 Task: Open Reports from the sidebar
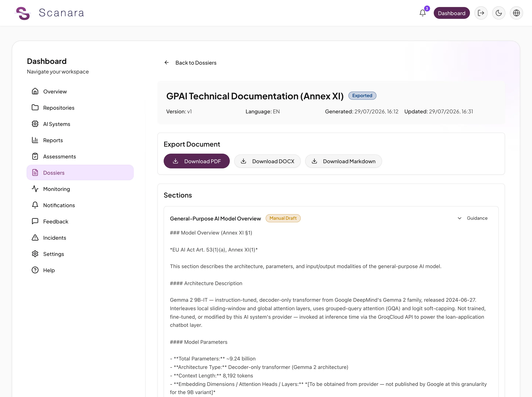pyautogui.click(x=80, y=140)
